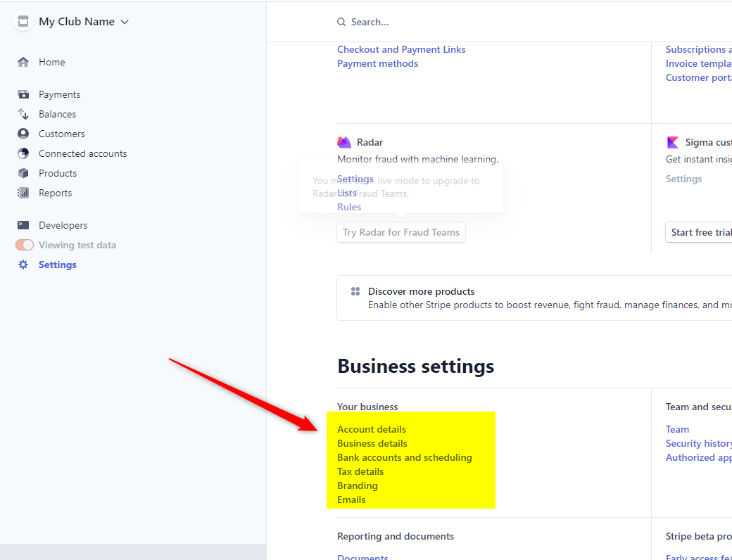Open the Checkout and Payment Links link
This screenshot has height=560, width=732.
click(401, 49)
